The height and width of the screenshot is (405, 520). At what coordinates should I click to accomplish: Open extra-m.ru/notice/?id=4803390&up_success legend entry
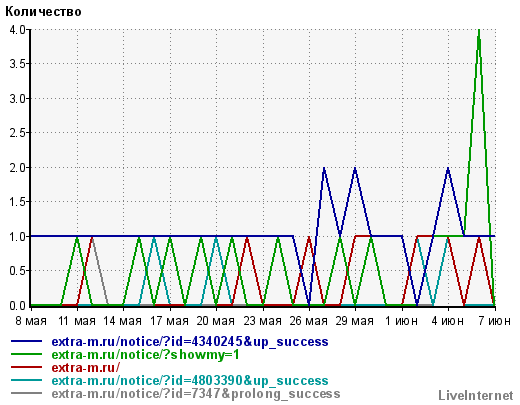click(x=190, y=381)
